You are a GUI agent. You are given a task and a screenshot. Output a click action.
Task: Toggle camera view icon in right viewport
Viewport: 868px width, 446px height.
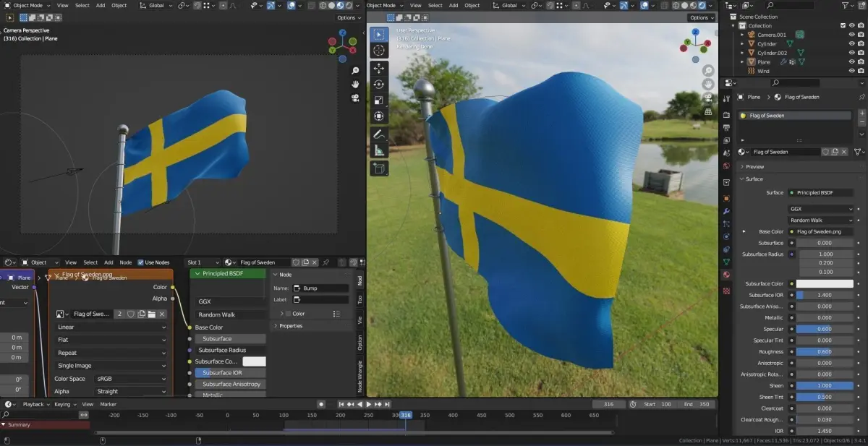tap(707, 98)
